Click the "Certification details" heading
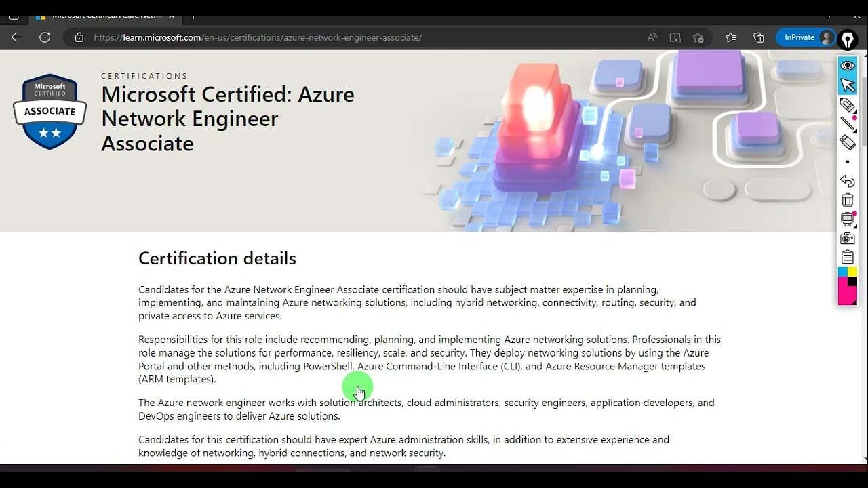The height and width of the screenshot is (488, 868). click(217, 258)
